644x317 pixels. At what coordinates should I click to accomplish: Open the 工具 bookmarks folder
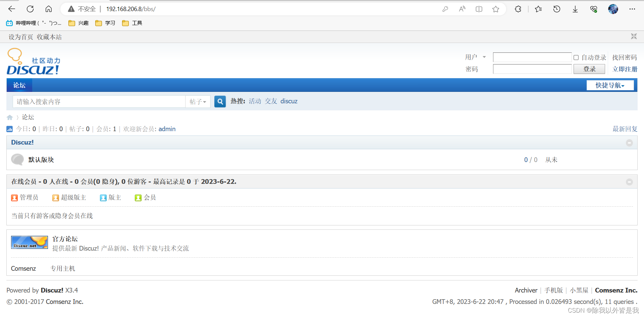click(x=132, y=23)
